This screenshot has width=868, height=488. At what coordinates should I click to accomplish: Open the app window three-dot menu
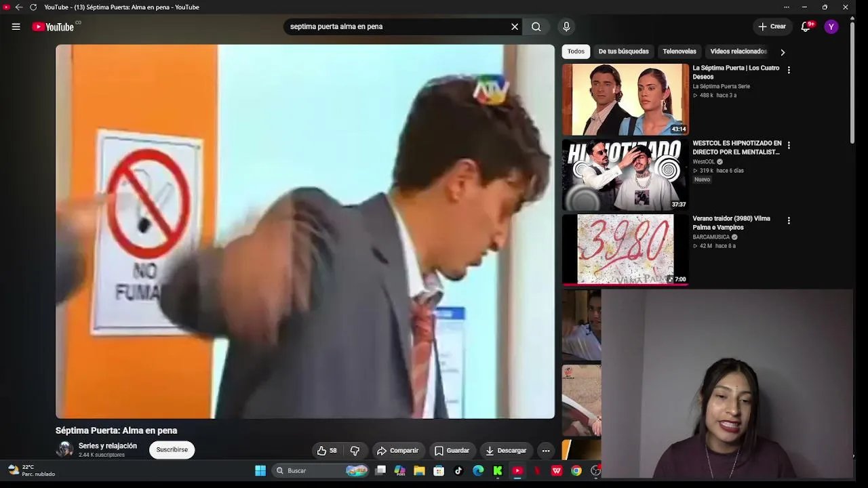pos(787,7)
